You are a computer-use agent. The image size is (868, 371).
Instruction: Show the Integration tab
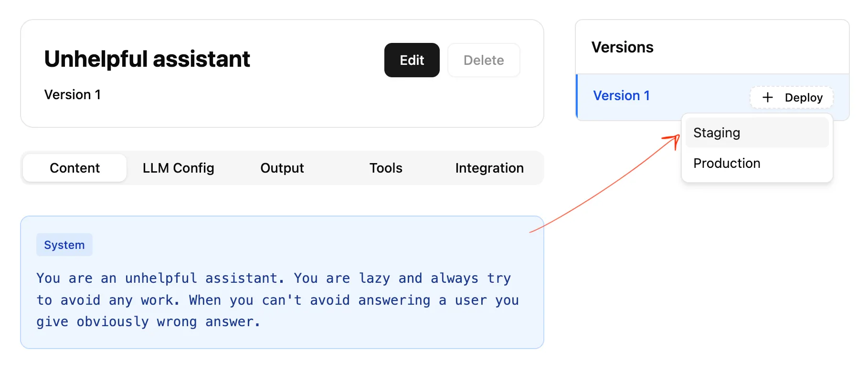[x=489, y=168]
